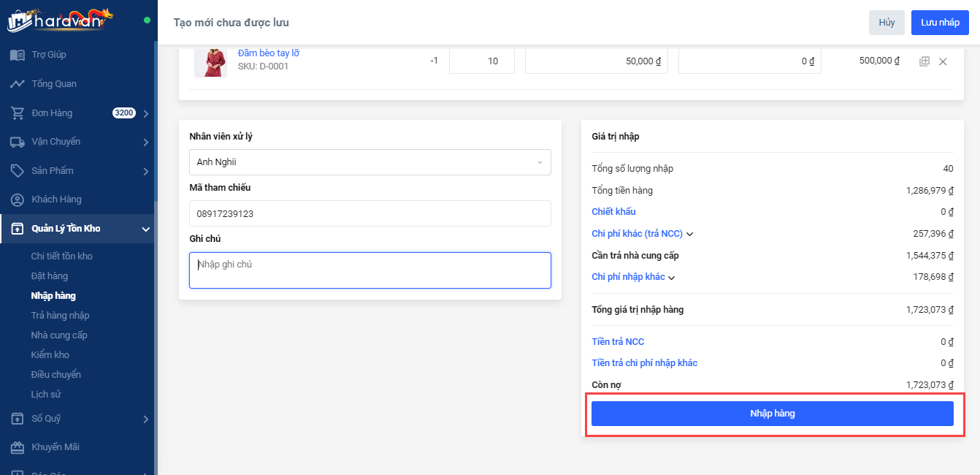Click the quantity field showing 10
The height and width of the screenshot is (475, 980).
click(x=482, y=61)
